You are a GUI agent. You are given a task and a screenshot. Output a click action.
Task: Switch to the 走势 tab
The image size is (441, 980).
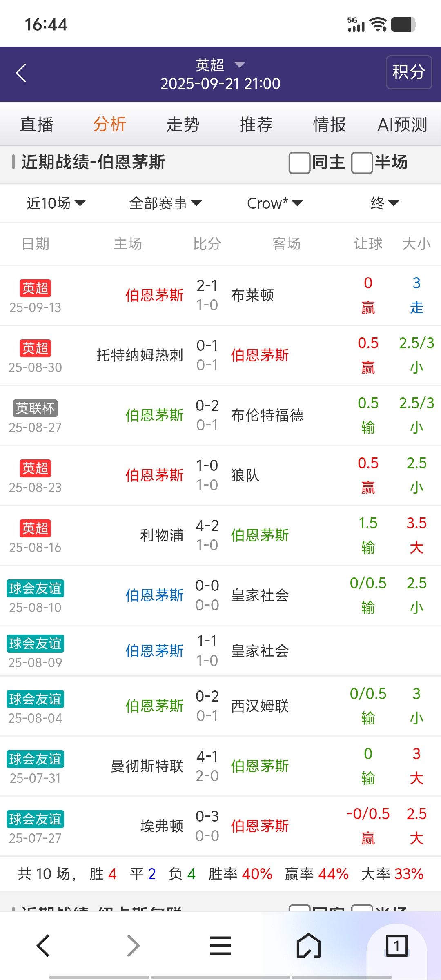(x=183, y=125)
